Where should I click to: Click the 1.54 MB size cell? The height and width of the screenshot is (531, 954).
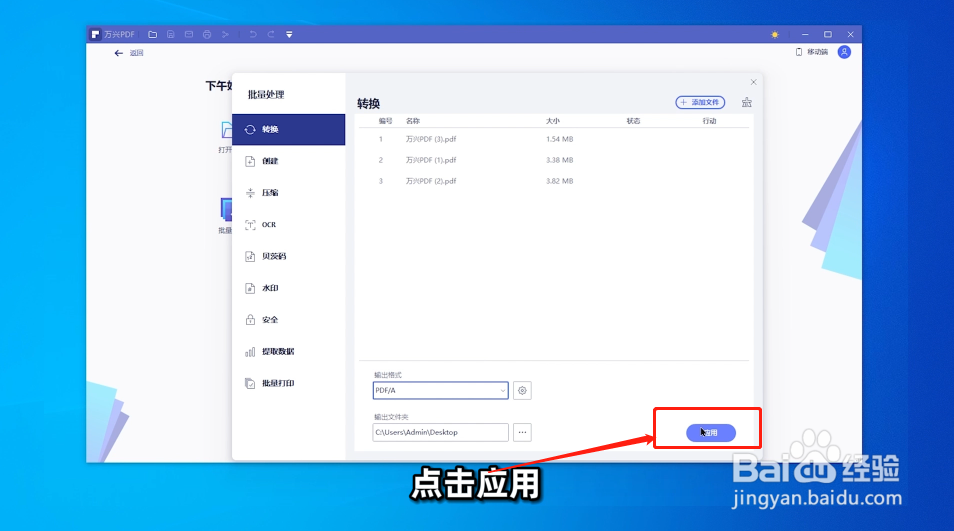point(560,139)
